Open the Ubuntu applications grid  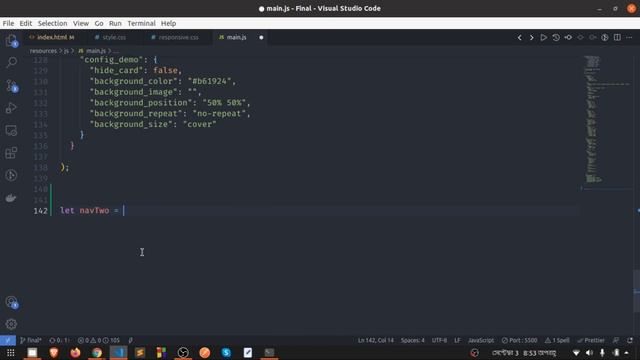point(11,353)
